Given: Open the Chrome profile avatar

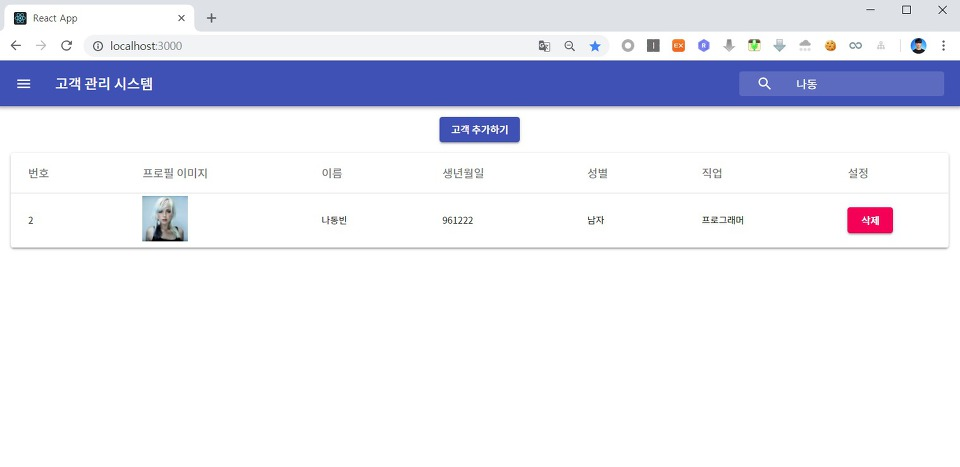Looking at the screenshot, I should (x=918, y=46).
